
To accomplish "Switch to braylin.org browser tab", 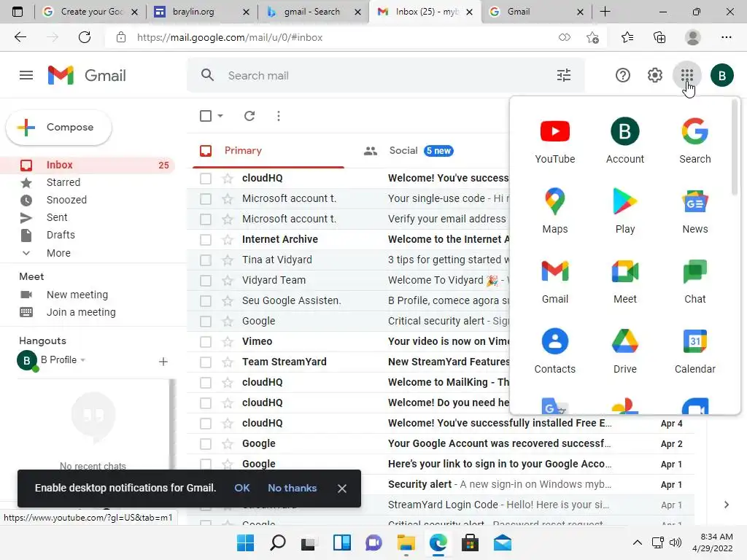I will click(201, 12).
